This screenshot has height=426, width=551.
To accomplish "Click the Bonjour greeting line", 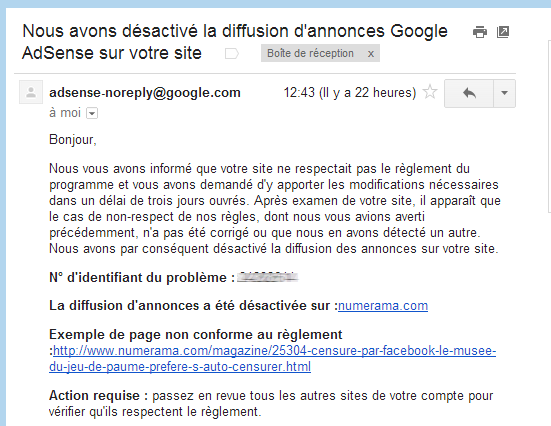I will [73, 140].
